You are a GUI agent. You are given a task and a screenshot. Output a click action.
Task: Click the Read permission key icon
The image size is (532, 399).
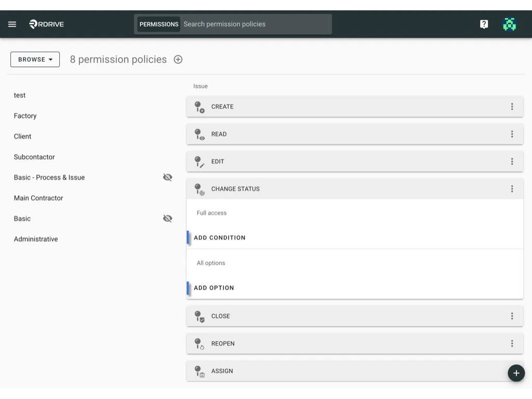click(199, 134)
